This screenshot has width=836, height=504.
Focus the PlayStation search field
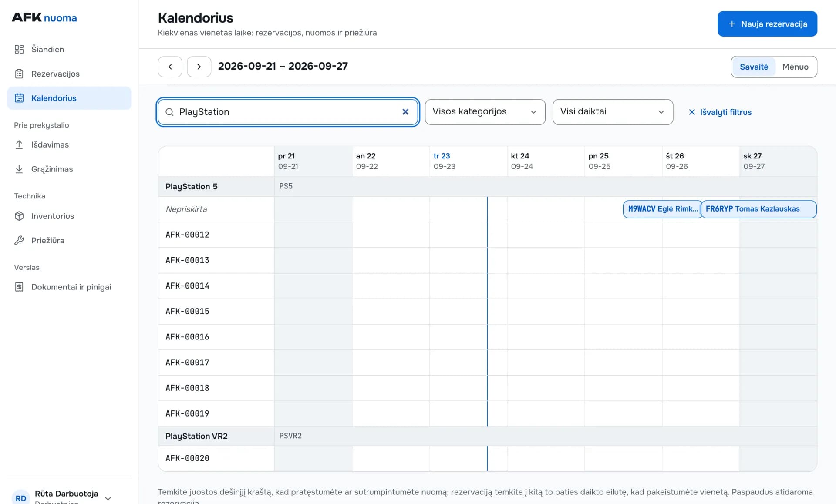288,112
